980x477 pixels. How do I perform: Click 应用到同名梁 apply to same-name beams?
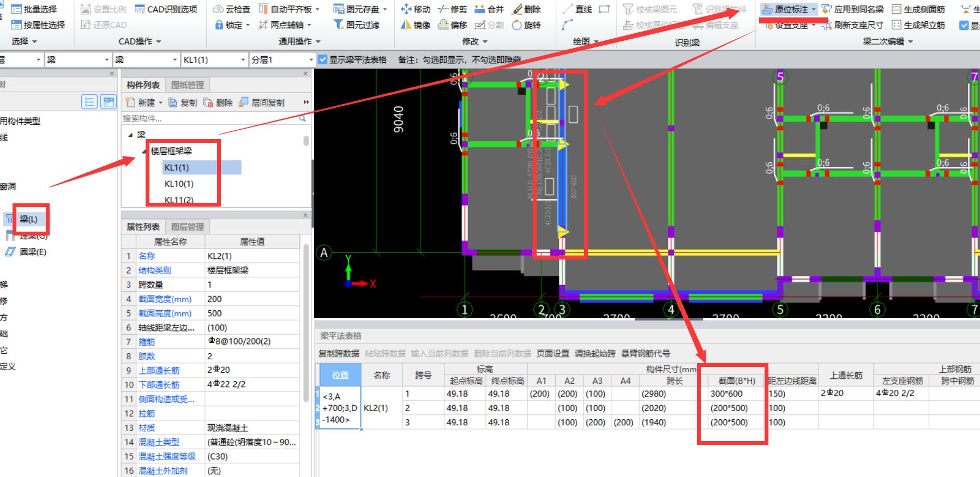[853, 9]
